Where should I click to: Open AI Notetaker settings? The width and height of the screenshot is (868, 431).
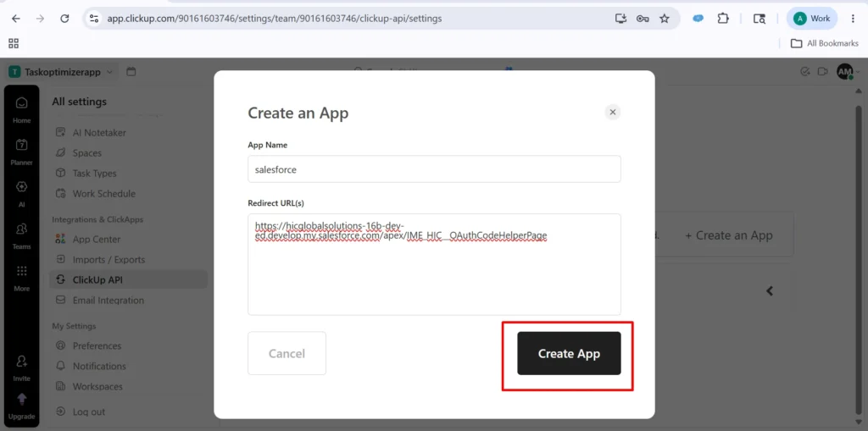click(x=129, y=133)
